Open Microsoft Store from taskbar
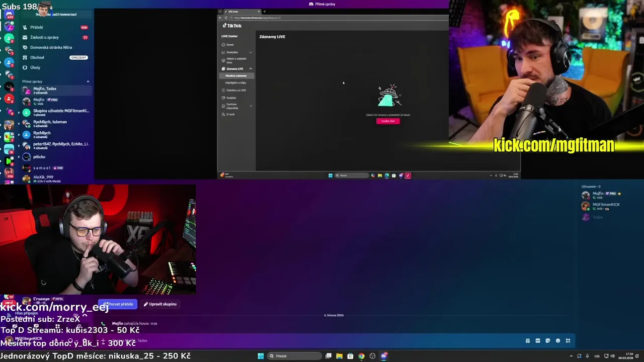 pyautogui.click(x=350, y=356)
